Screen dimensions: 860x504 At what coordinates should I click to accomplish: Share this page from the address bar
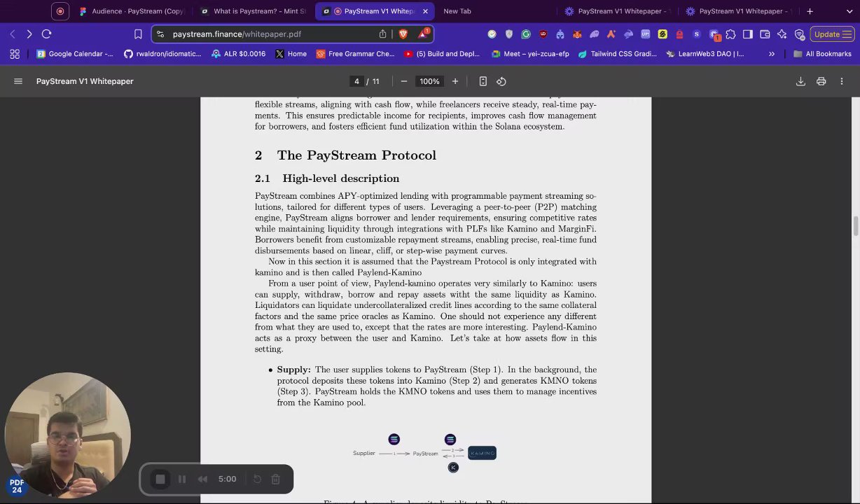coord(382,34)
